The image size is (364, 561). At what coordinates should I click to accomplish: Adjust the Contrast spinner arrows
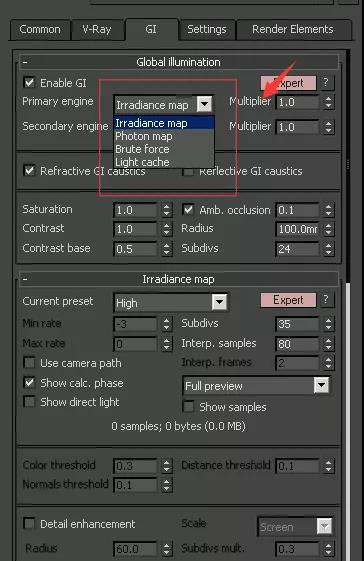[x=166, y=229]
